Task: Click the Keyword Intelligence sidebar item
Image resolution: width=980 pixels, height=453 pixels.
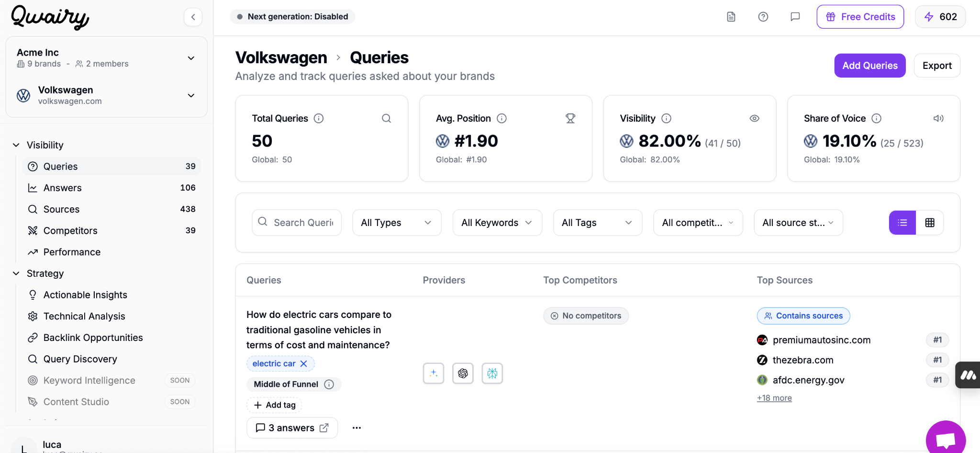Action: point(111,380)
